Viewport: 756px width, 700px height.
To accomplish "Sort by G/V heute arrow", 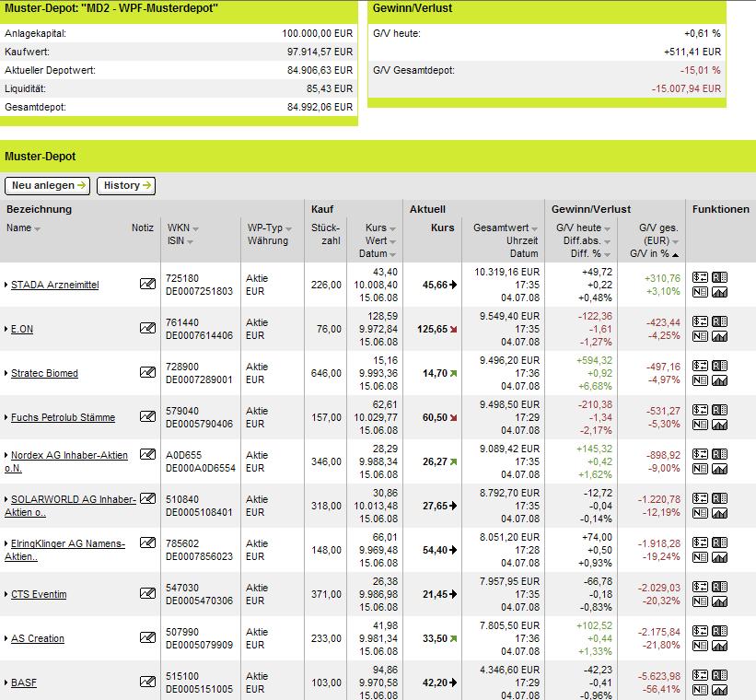I will point(607,229).
